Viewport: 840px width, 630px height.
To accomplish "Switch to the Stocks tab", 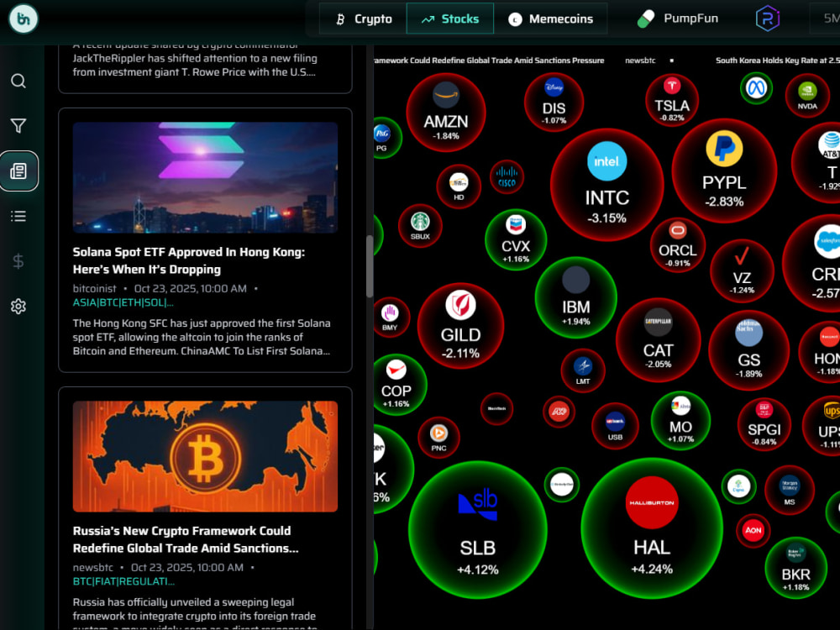I will [450, 18].
